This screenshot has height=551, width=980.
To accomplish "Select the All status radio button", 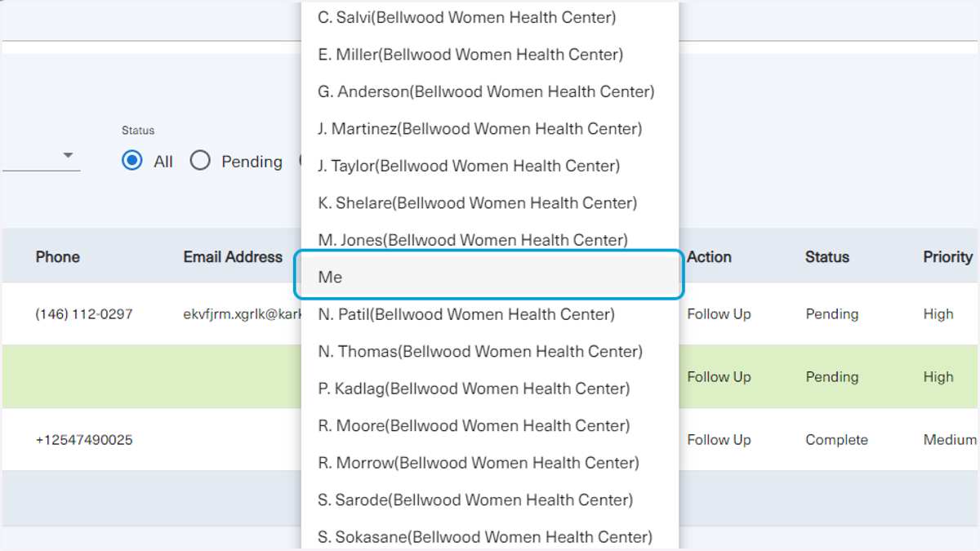I will 131,161.
